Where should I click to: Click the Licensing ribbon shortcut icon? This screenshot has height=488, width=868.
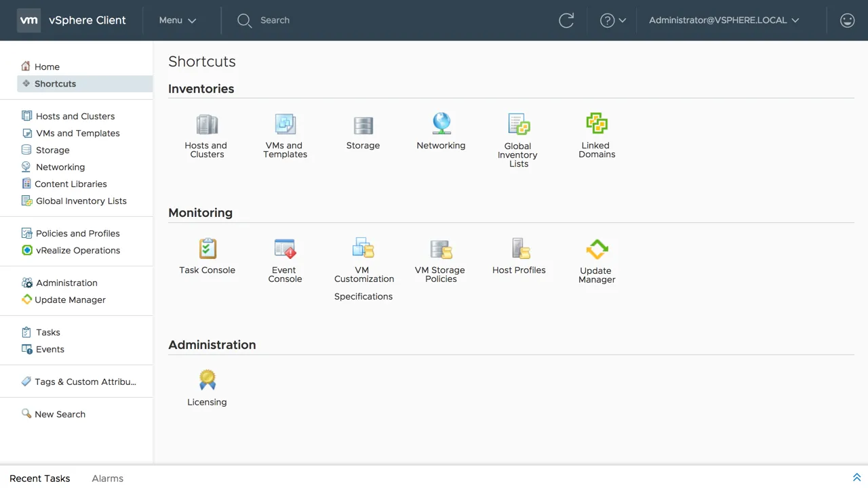click(x=208, y=380)
